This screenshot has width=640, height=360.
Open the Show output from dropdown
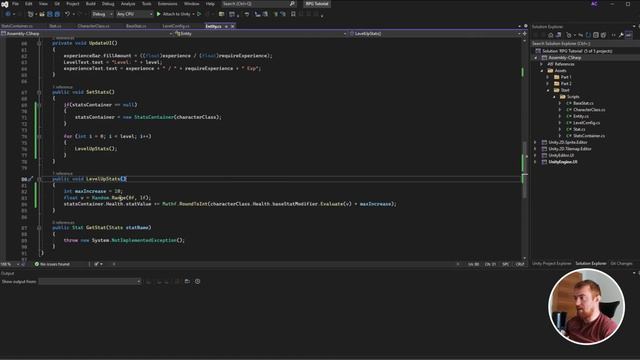[x=90, y=281]
